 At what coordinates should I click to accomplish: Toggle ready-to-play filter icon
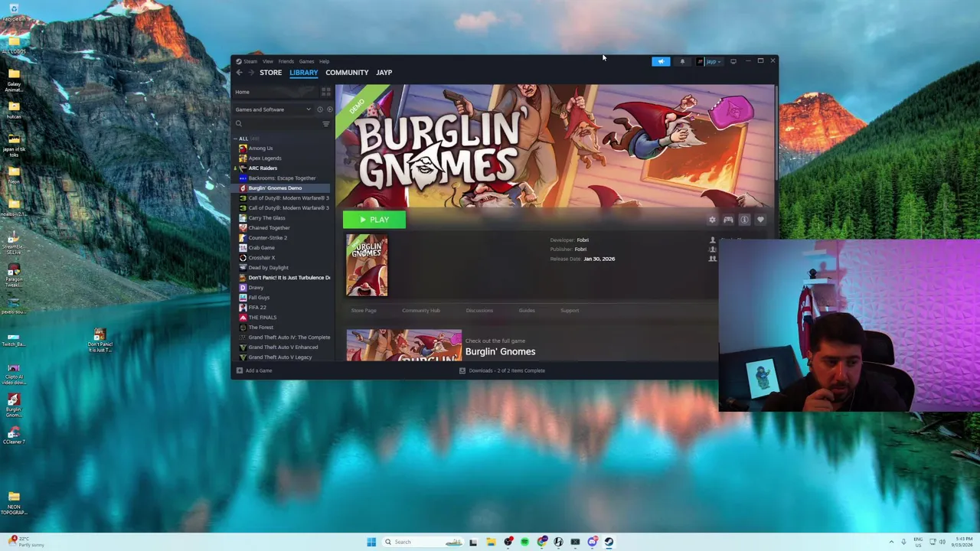330,109
